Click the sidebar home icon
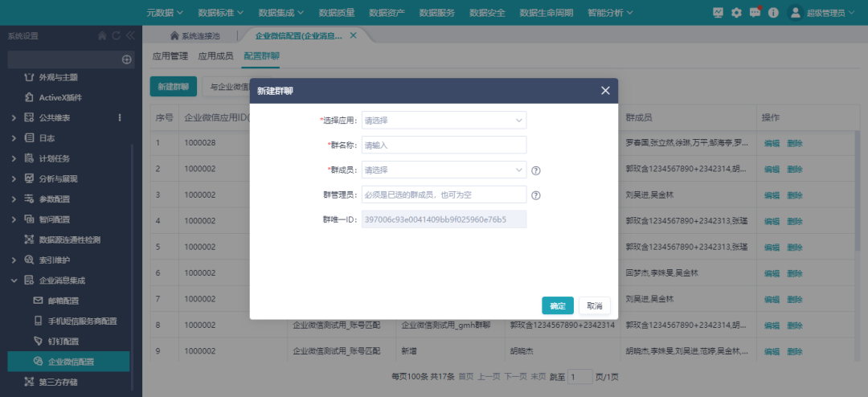The height and width of the screenshot is (397, 868). 102,35
